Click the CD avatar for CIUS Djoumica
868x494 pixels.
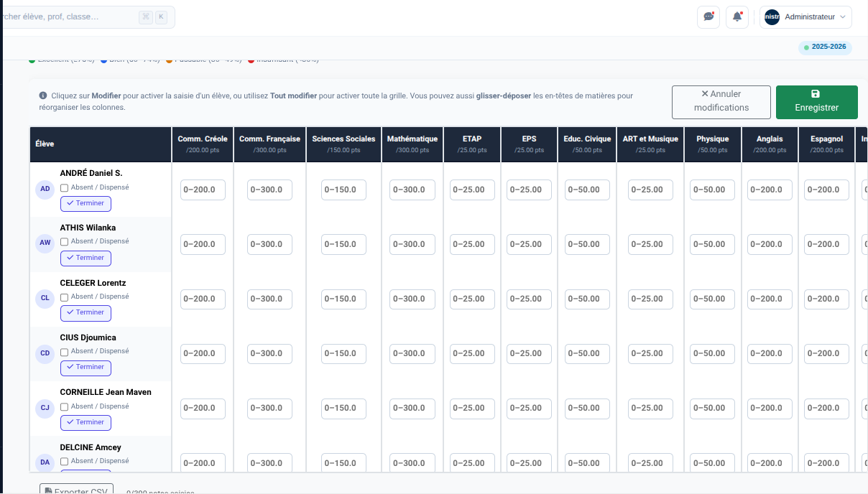(45, 353)
